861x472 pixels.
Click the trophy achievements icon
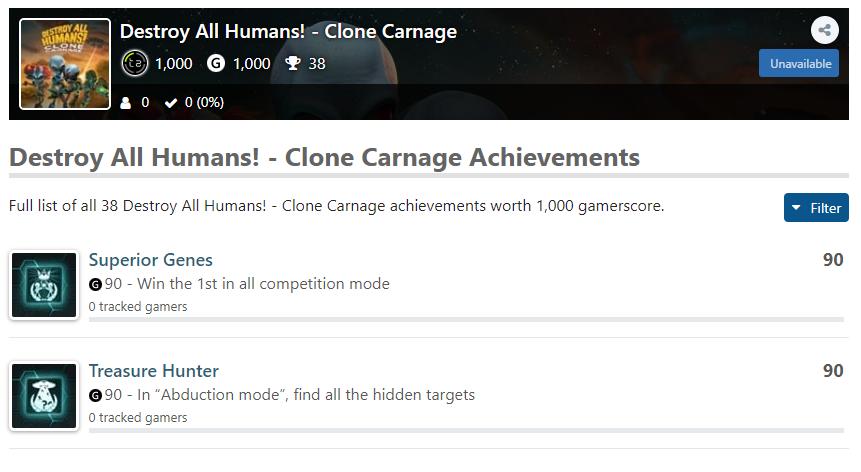292,63
